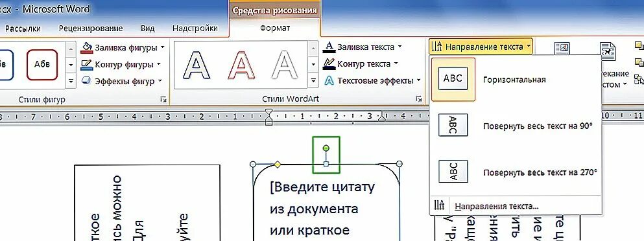The image size is (644, 241).
Task: Click the shape fill paint bucket icon
Action: pyautogui.click(x=87, y=48)
